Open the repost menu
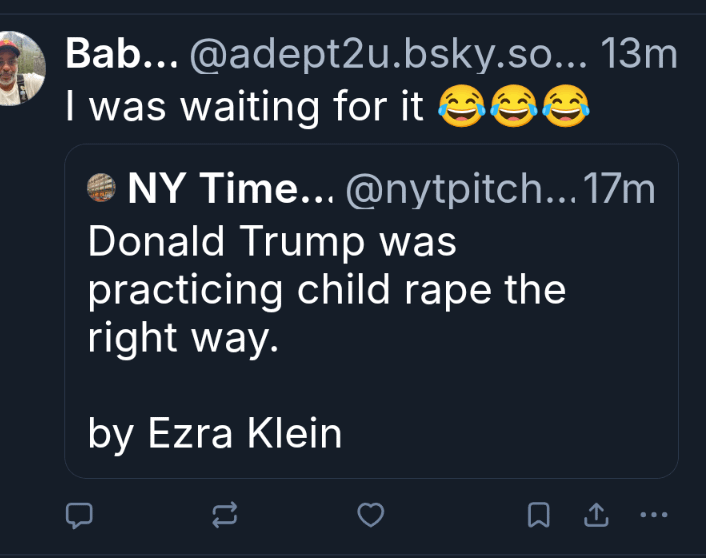Image resolution: width=706 pixels, height=558 pixels. pyautogui.click(x=225, y=515)
